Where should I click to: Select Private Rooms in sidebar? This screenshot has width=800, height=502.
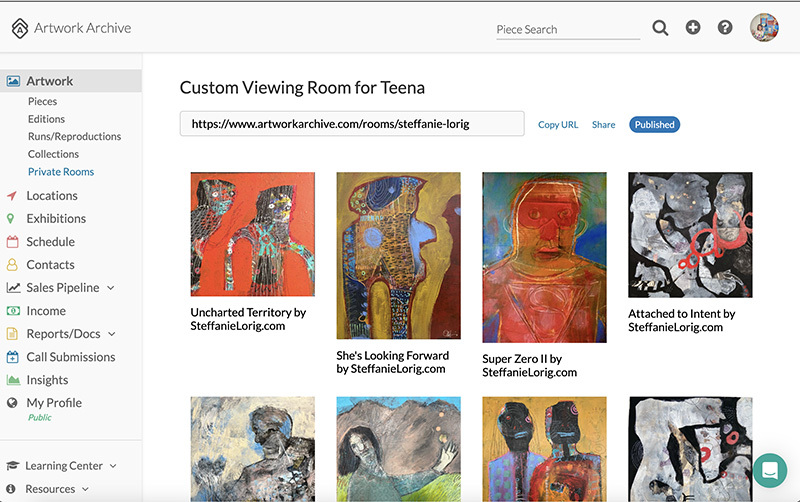[61, 172]
